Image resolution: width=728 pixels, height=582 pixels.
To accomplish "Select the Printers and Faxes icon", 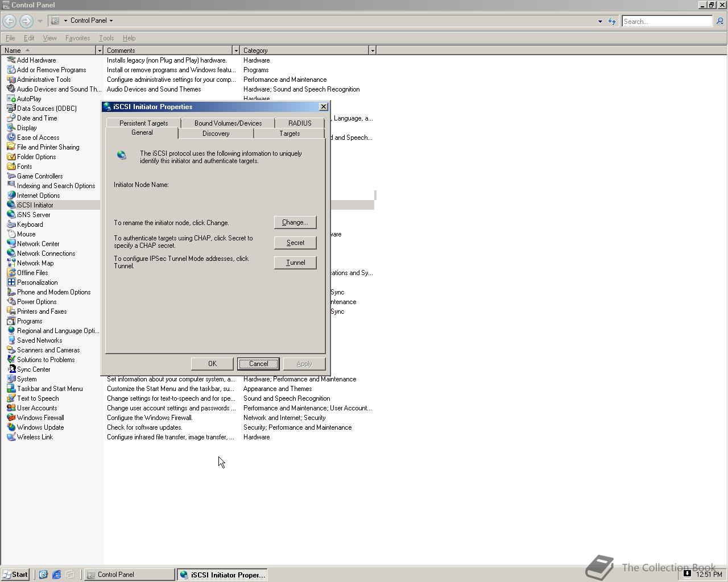I will point(11,311).
